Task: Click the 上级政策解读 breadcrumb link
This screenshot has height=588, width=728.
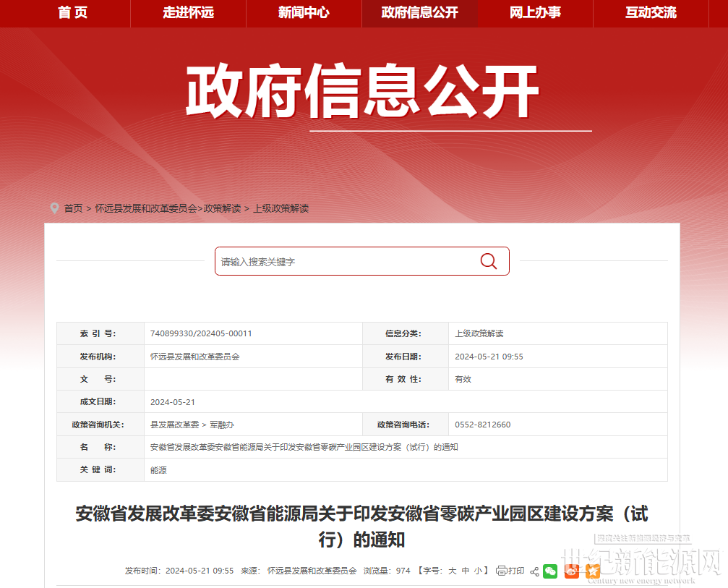Action: point(281,208)
